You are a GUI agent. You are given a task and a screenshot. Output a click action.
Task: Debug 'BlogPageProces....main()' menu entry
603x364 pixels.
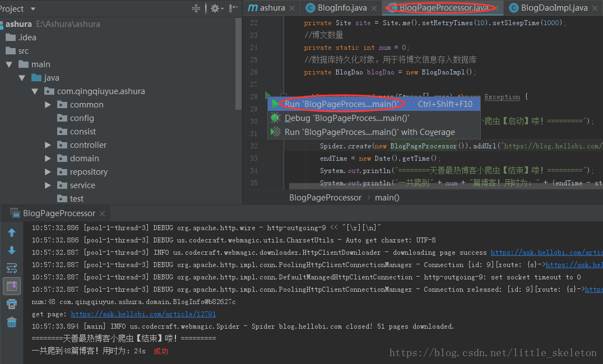374,118
